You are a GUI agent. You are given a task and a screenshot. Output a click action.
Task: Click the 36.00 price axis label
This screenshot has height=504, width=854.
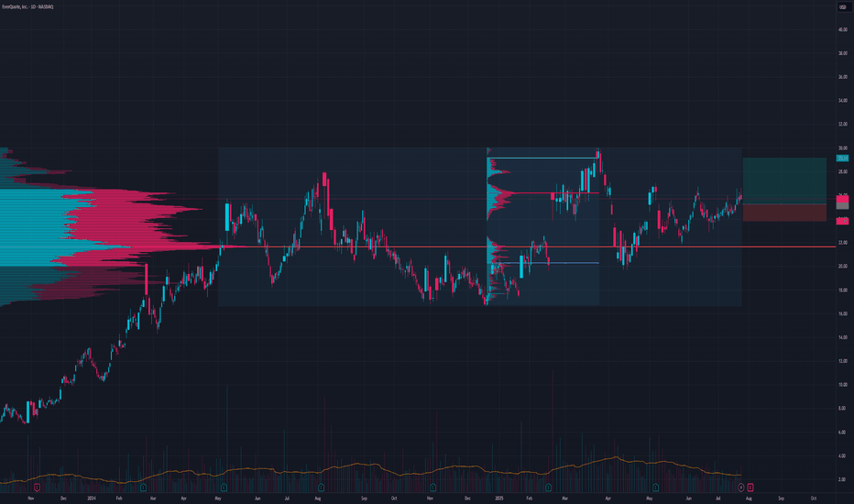(843, 77)
